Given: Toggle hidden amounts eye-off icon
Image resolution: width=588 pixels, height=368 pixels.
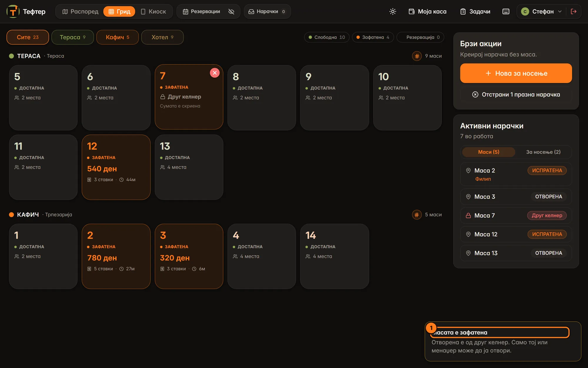Looking at the screenshot, I should [231, 11].
